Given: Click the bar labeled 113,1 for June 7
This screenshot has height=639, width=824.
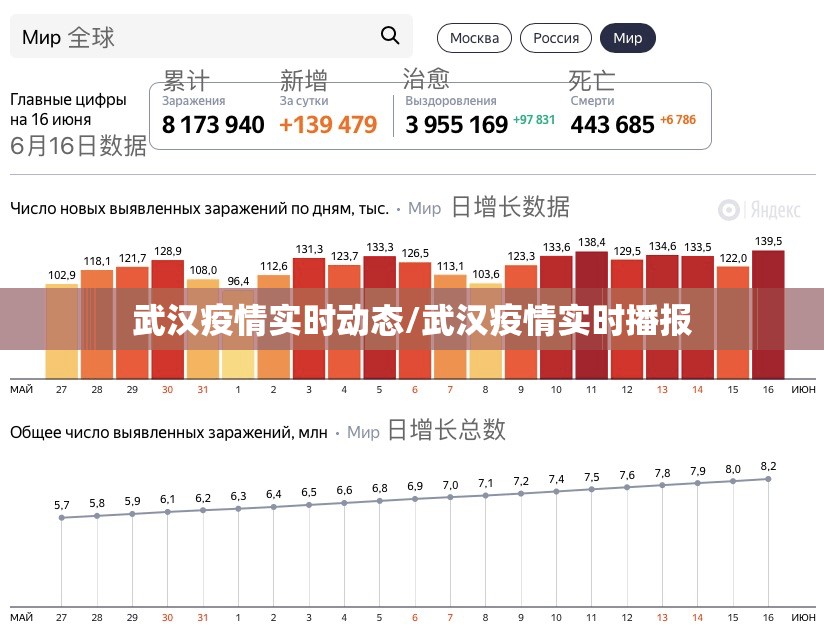Looking at the screenshot, I should (450, 326).
